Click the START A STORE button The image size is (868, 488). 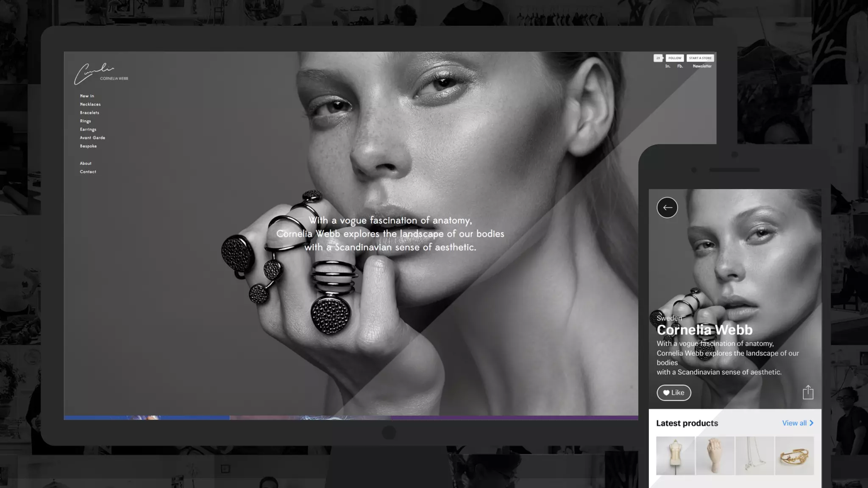tap(700, 58)
